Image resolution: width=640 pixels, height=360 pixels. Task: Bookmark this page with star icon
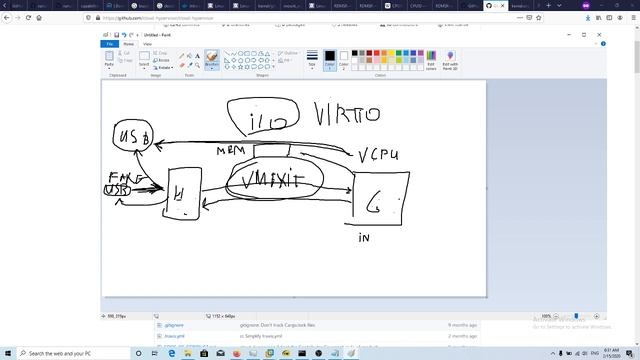pos(539,18)
